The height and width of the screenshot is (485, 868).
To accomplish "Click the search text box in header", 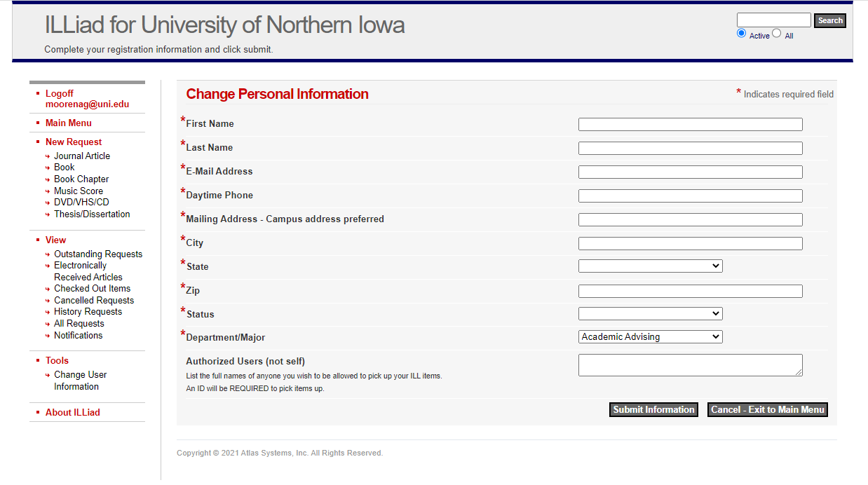I will [x=773, y=20].
